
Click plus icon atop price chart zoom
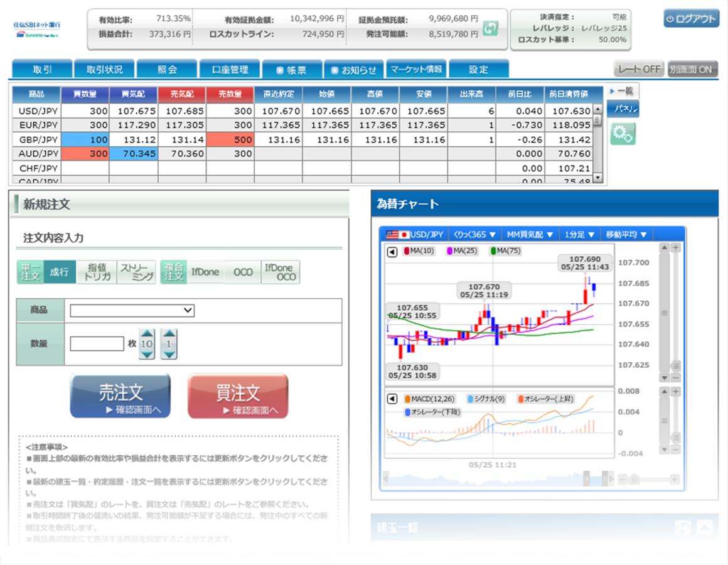pos(676,247)
